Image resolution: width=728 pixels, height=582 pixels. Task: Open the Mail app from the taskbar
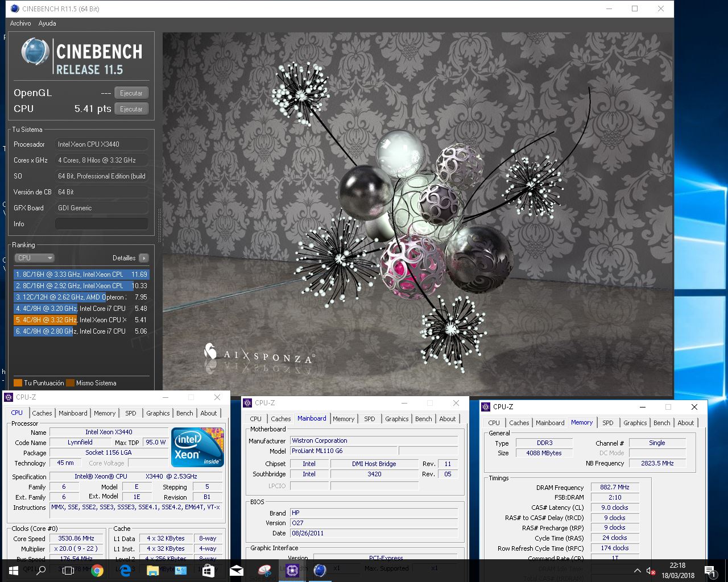pyautogui.click(x=236, y=571)
